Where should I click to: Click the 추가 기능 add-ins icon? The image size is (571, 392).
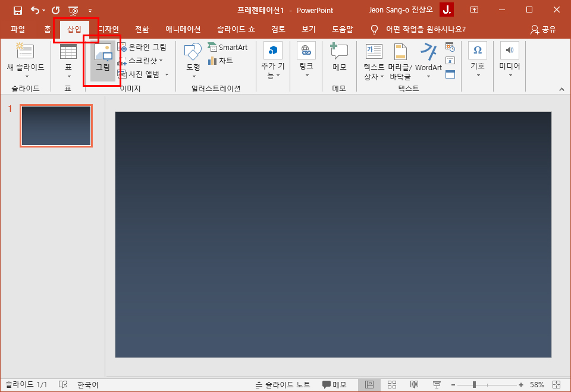tap(273, 51)
